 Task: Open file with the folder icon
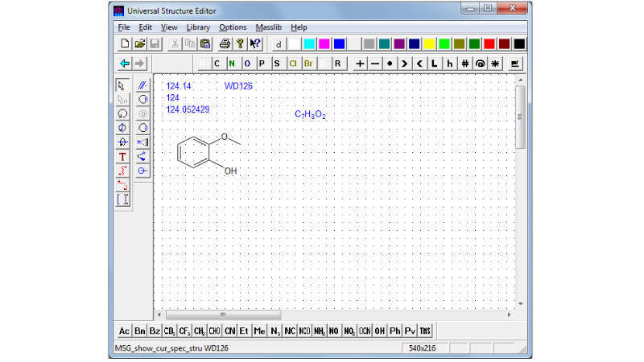click(139, 43)
